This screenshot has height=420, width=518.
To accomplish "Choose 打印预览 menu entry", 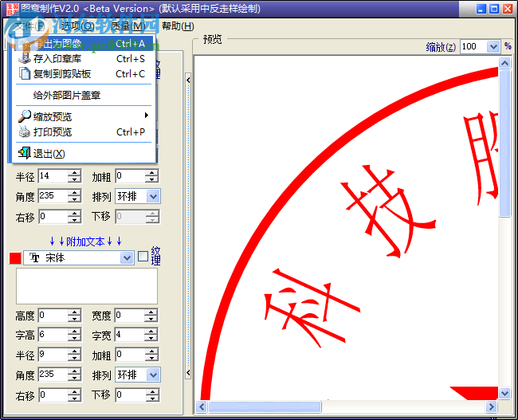I will pyautogui.click(x=84, y=131).
